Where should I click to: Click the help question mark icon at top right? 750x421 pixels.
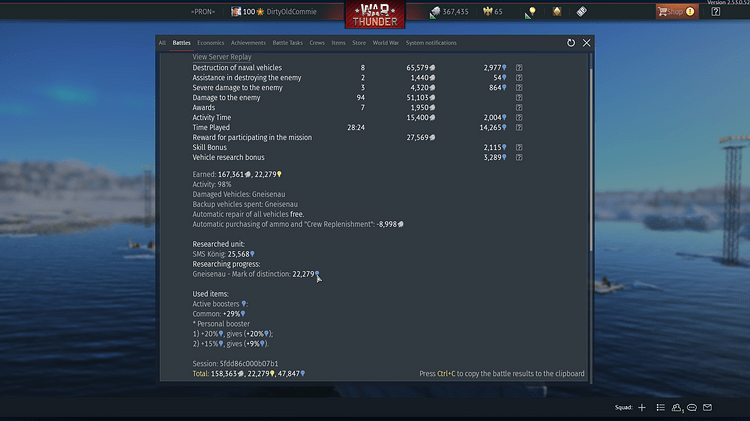pyautogui.click(x=716, y=11)
